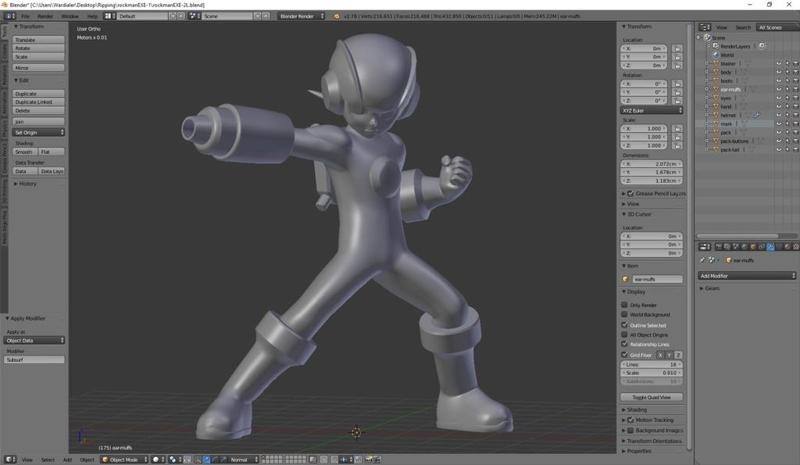
Task: Toggle visibility of pack-tail object
Action: coord(779,150)
